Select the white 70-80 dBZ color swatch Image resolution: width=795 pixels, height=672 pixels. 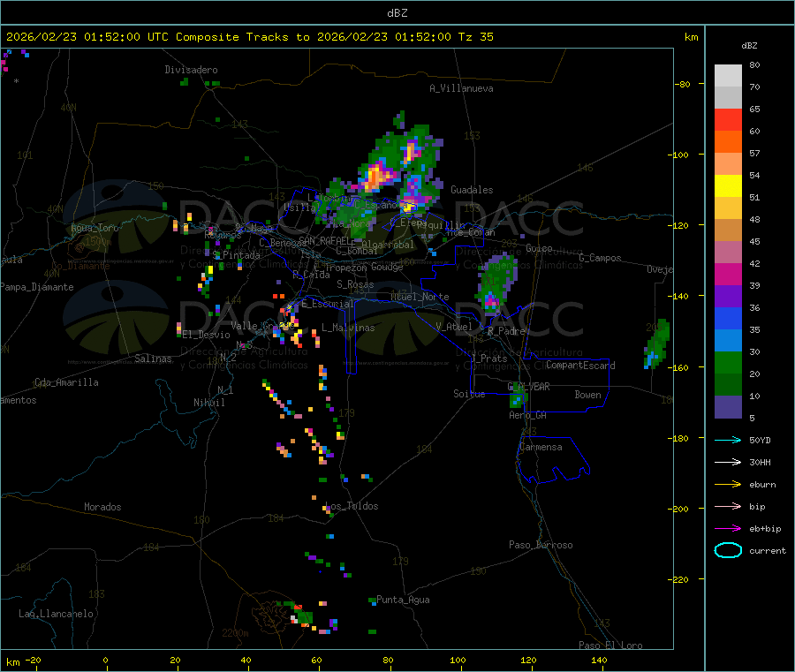click(728, 76)
